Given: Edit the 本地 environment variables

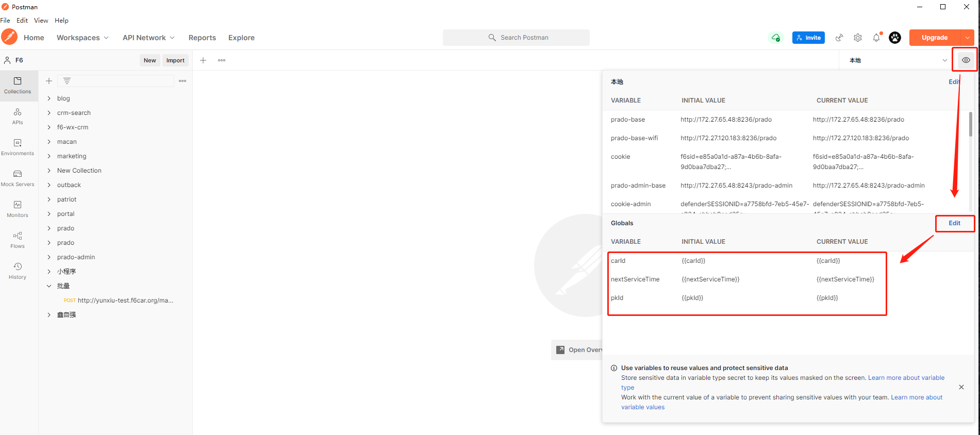Looking at the screenshot, I should [955, 82].
